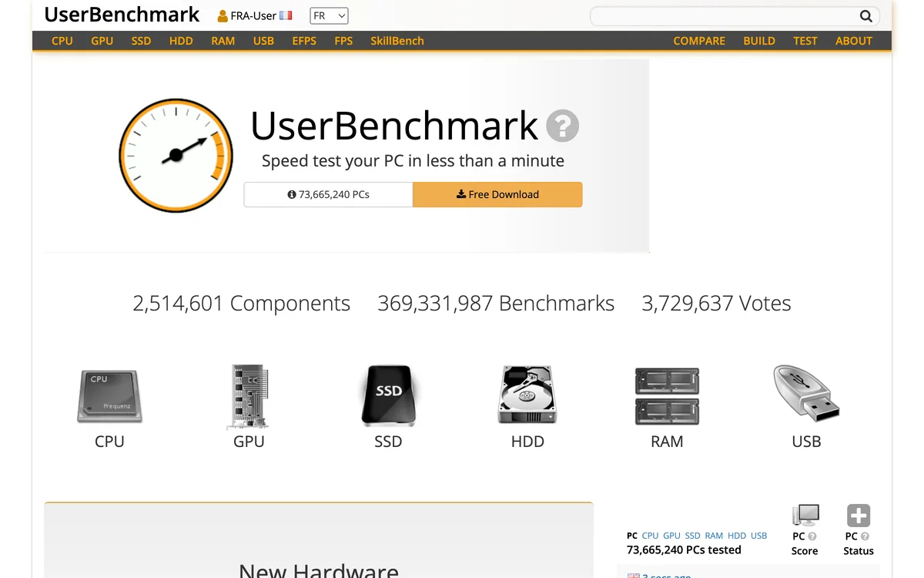
Task: Select the USB tab above PCs tested
Action: click(x=759, y=536)
